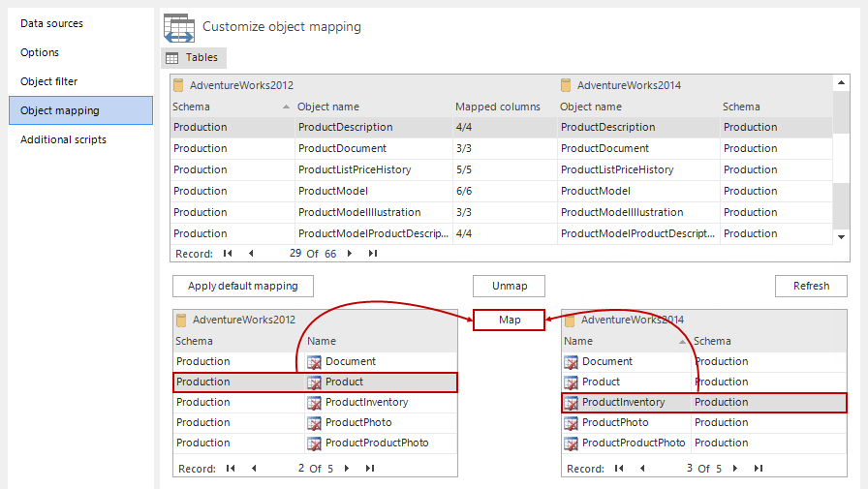Go to last record in AdventureWorks2014 unmapped list
Screen dimensions: 868x489
pos(759,469)
